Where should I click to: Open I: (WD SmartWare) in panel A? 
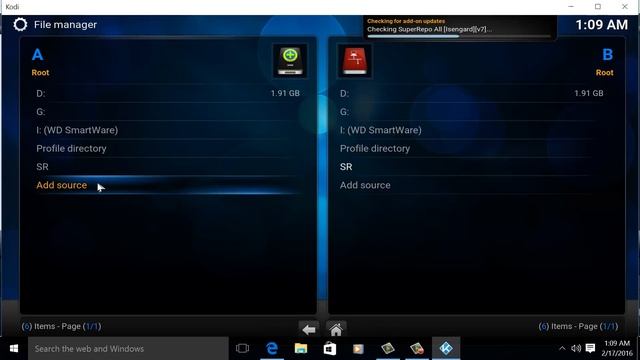coord(168,130)
